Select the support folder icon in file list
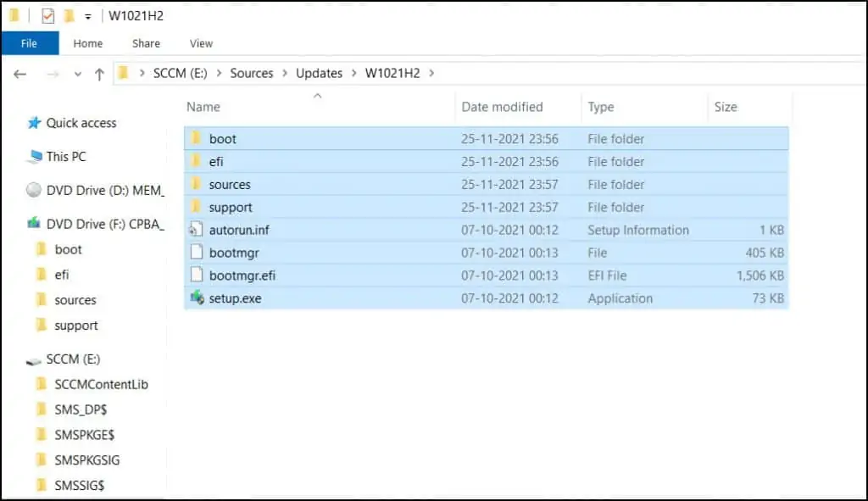 tap(196, 207)
